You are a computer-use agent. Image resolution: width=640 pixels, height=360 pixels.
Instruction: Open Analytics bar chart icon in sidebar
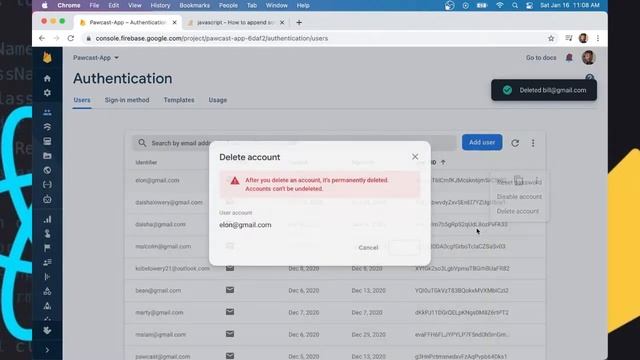tap(47, 219)
